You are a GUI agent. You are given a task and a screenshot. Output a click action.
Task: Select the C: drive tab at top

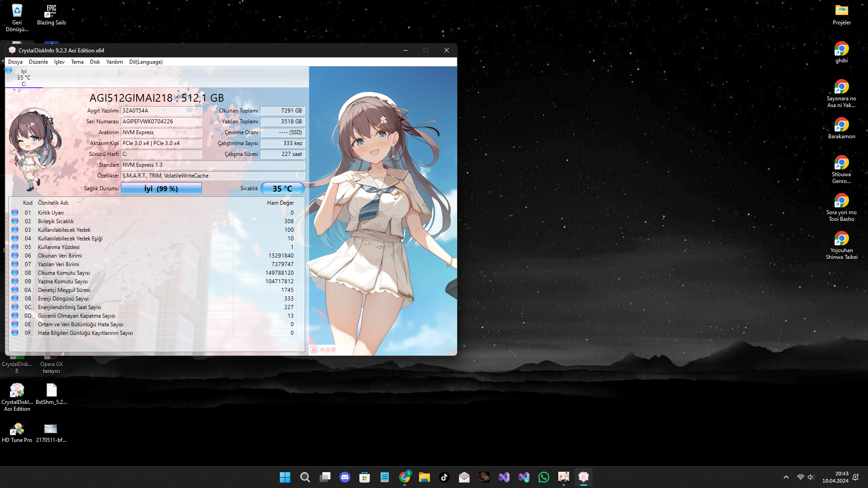pyautogui.click(x=24, y=77)
